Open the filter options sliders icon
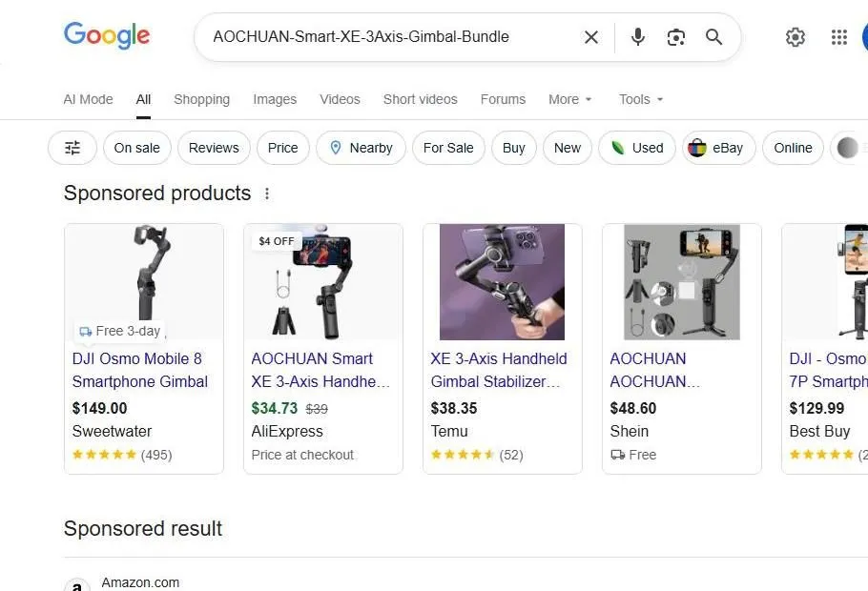This screenshot has height=591, width=868. (x=72, y=148)
